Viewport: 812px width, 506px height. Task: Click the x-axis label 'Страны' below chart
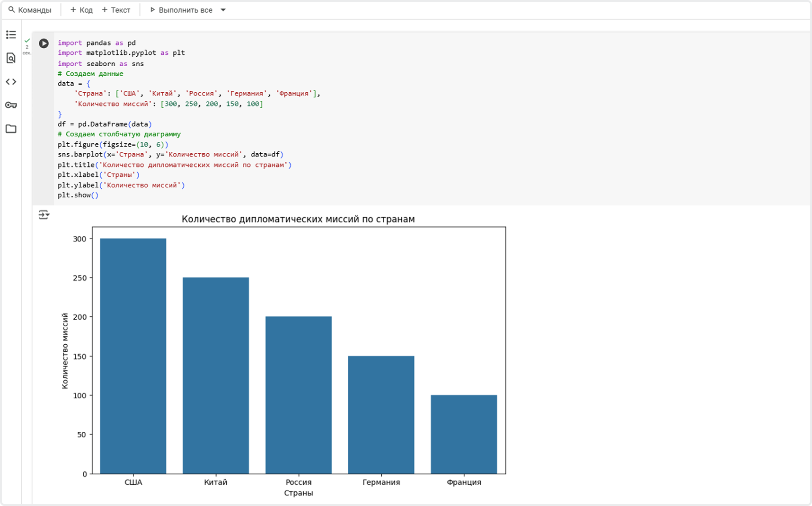(x=299, y=493)
